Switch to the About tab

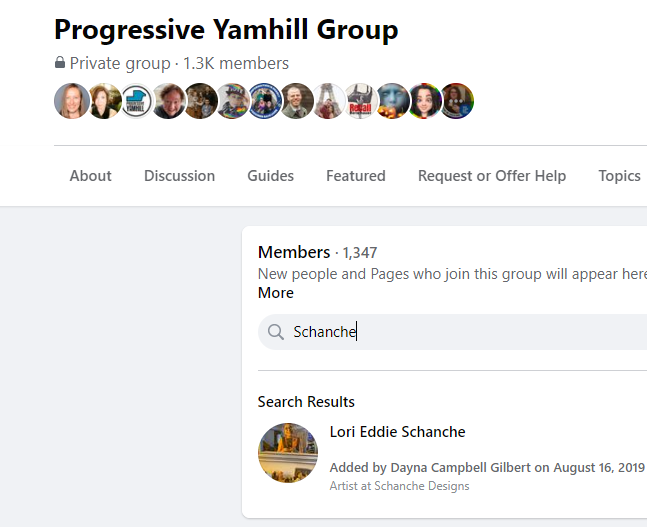pyautogui.click(x=90, y=176)
